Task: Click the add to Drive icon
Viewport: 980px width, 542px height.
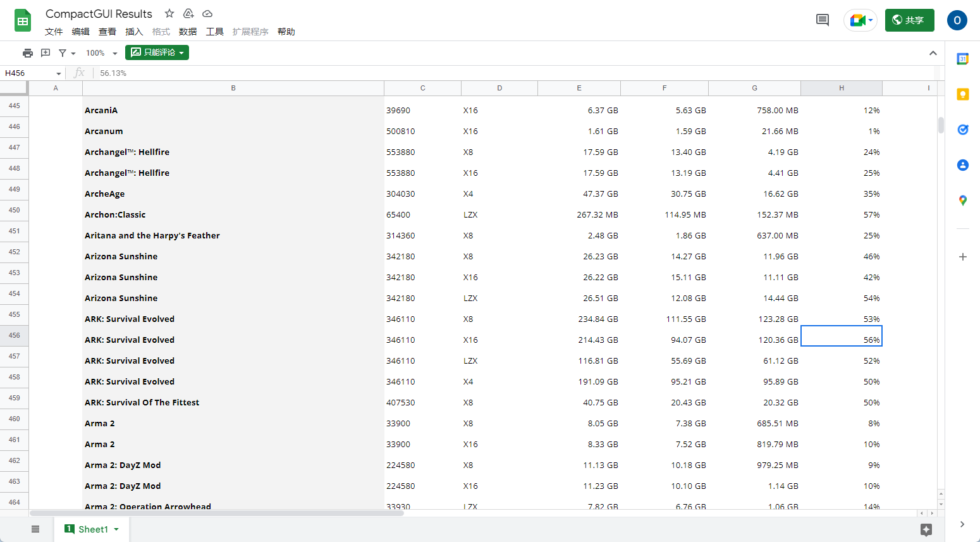Action: click(188, 13)
